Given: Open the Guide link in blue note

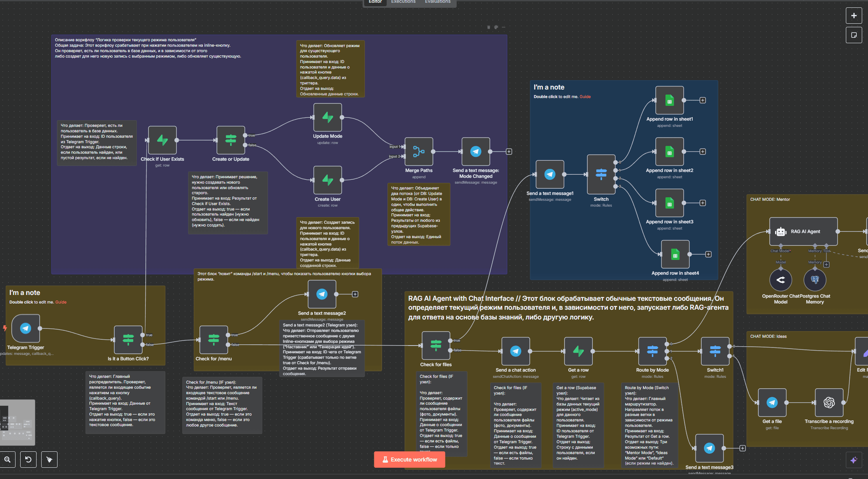Looking at the screenshot, I should pos(585,97).
